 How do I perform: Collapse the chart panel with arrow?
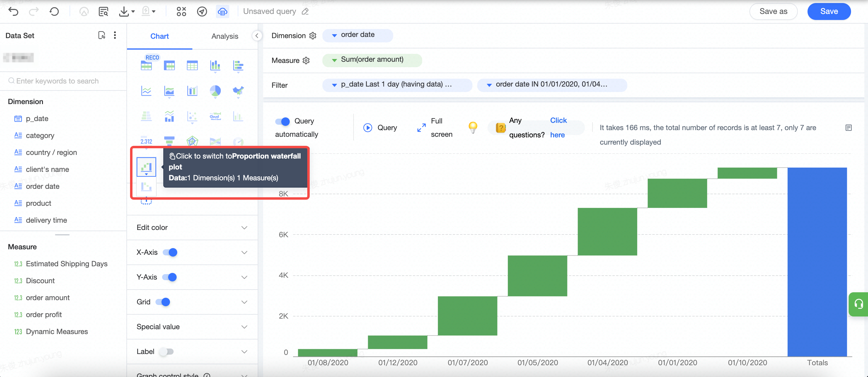coord(257,36)
